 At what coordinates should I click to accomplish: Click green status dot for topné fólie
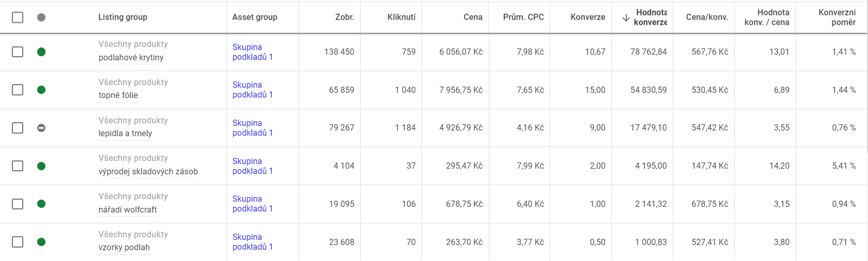click(41, 90)
